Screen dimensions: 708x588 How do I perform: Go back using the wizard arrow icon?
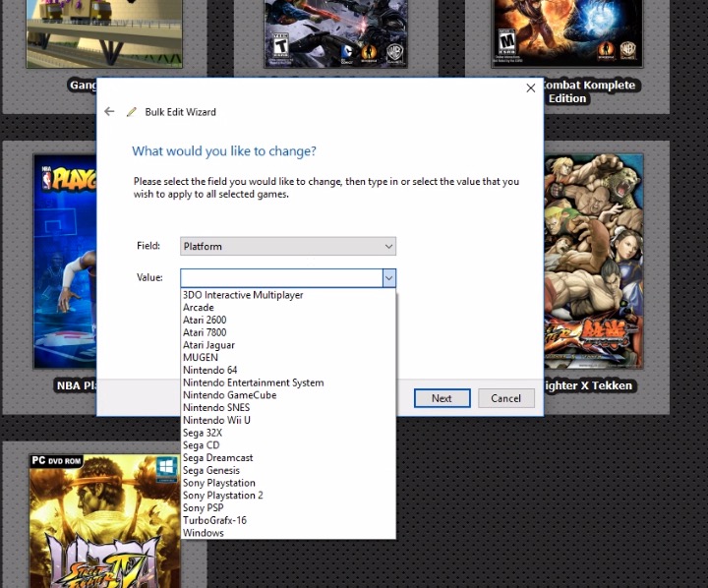[109, 111]
